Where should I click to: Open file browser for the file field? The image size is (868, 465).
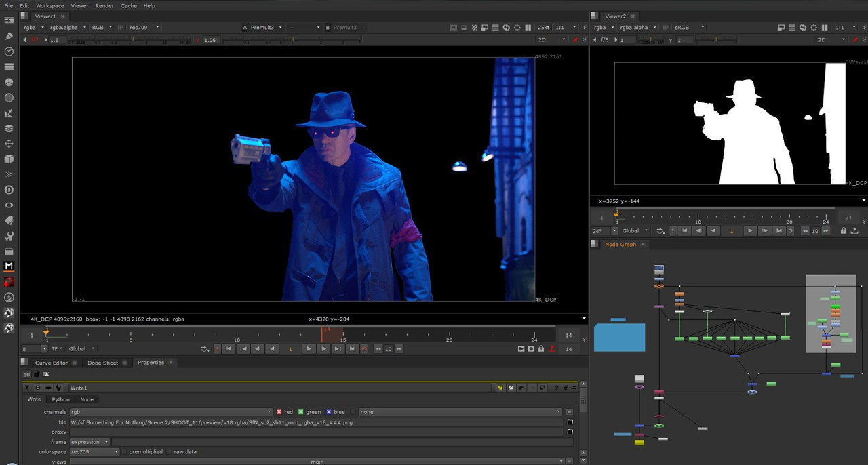tap(570, 422)
